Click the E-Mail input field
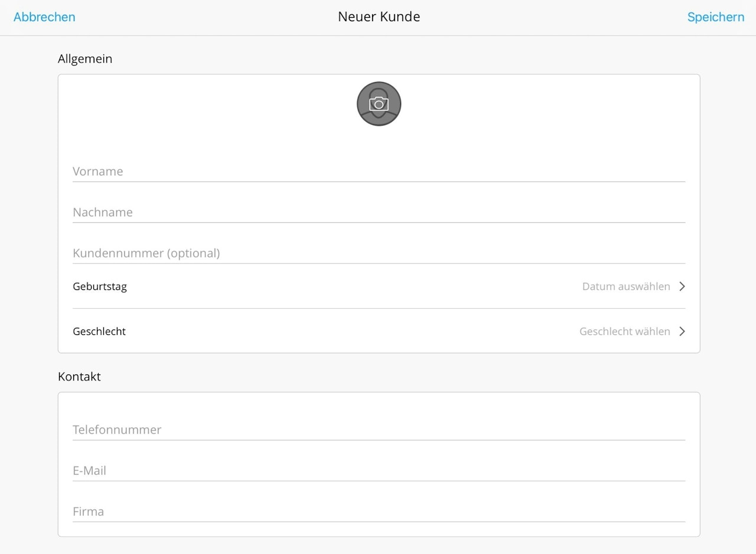This screenshot has width=756, height=554. [x=379, y=470]
